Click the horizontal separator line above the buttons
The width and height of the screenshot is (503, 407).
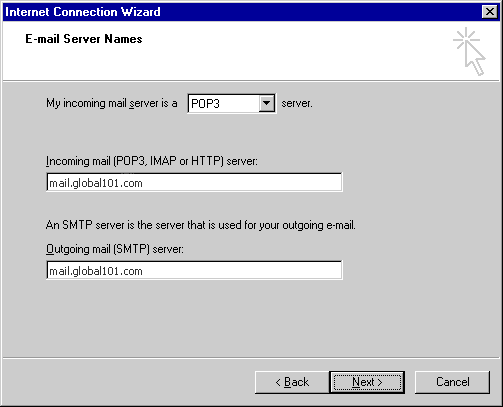point(251,358)
